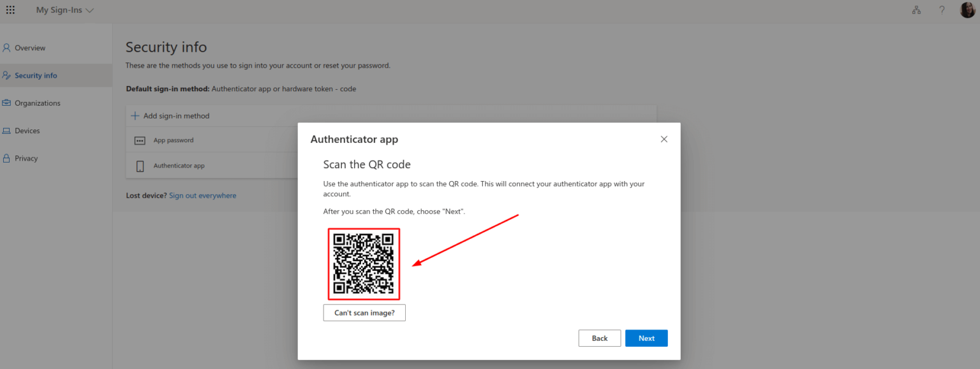Click the Privacy lock icon in sidebar
The width and height of the screenshot is (980, 369).
click(6, 158)
